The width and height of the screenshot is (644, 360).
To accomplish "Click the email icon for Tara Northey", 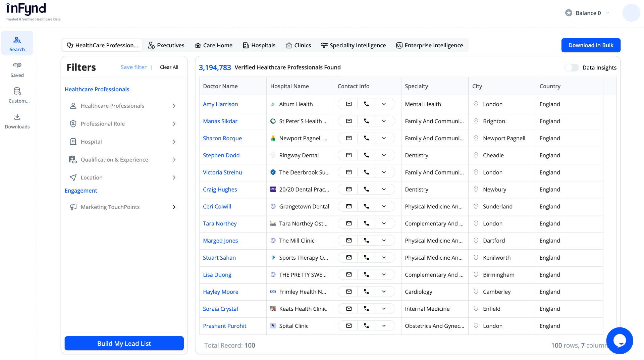I will [349, 223].
